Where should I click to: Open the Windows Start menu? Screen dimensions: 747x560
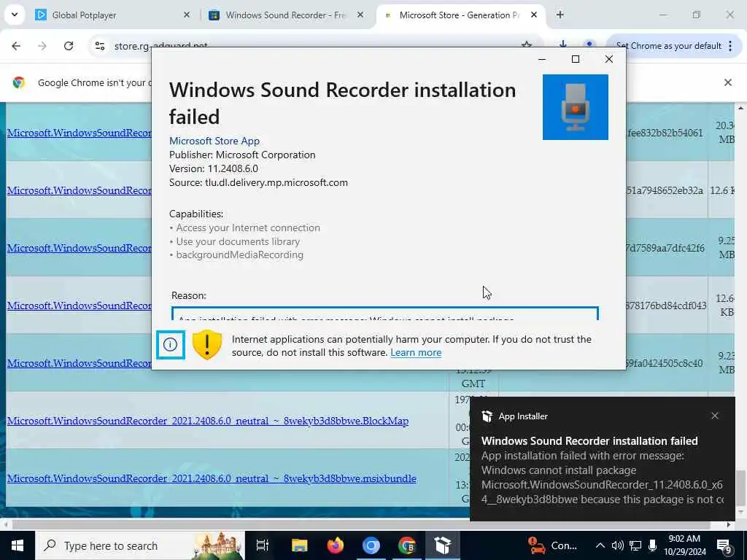coord(18,545)
